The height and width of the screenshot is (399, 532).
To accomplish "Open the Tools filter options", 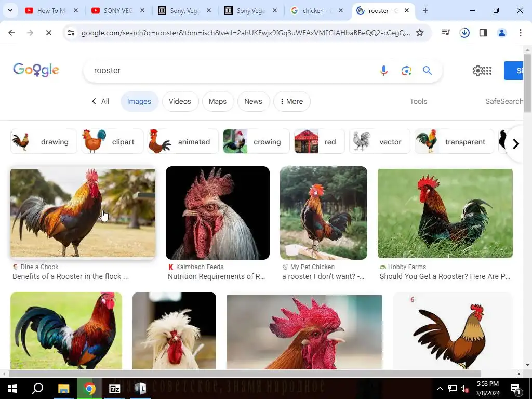I will 418,101.
